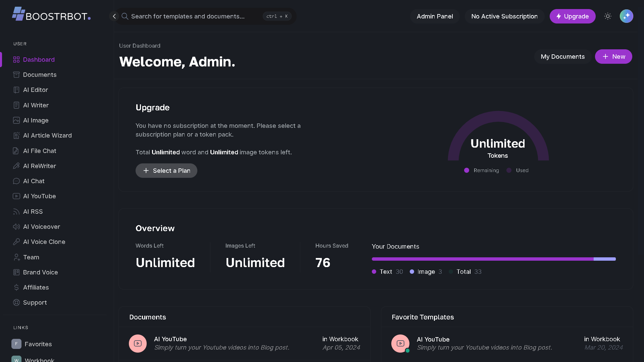Toggle the Remaining legend dot on chart

[466, 170]
